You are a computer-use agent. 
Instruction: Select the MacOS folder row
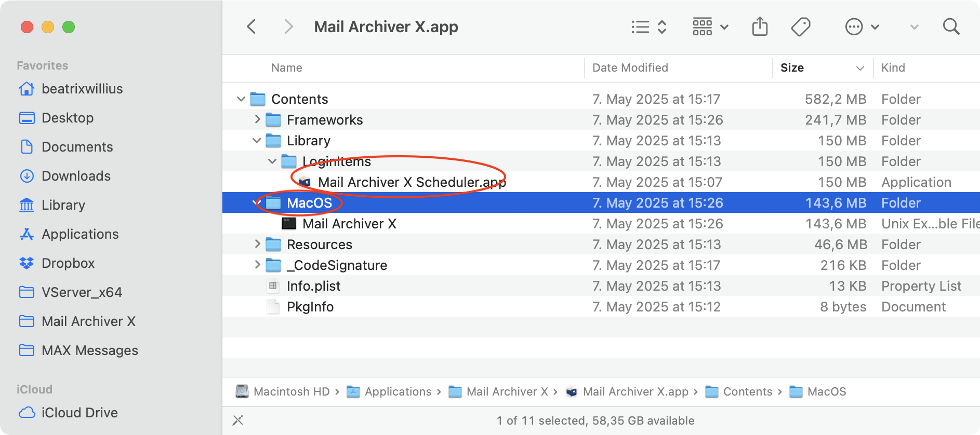coord(601,202)
